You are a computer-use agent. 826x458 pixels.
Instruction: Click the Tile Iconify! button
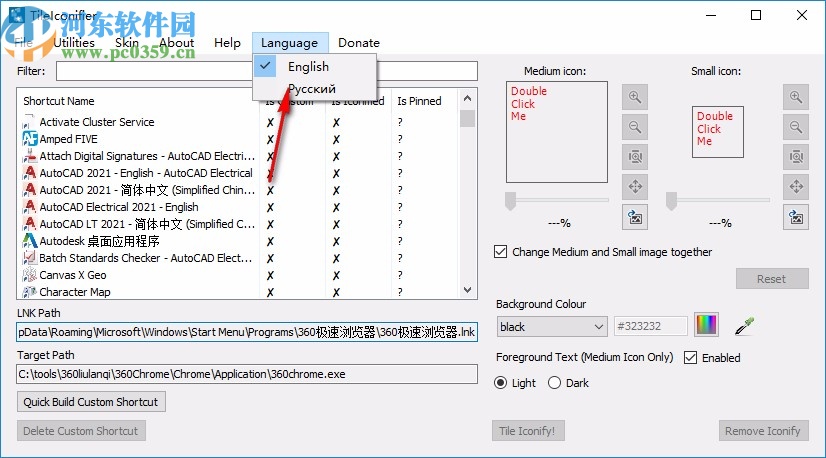[528, 431]
